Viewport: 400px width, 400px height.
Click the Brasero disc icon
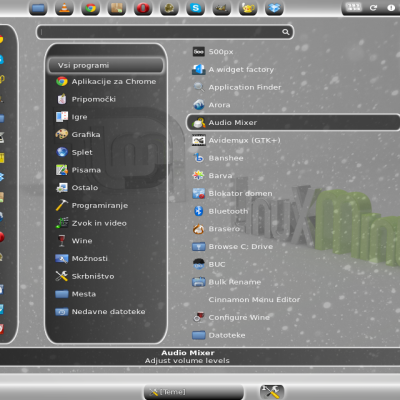(199, 229)
